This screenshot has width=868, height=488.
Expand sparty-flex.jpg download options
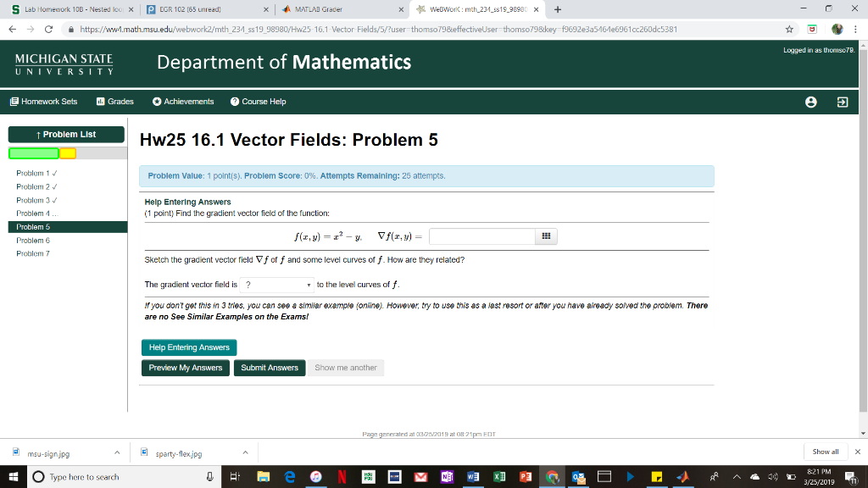(245, 452)
